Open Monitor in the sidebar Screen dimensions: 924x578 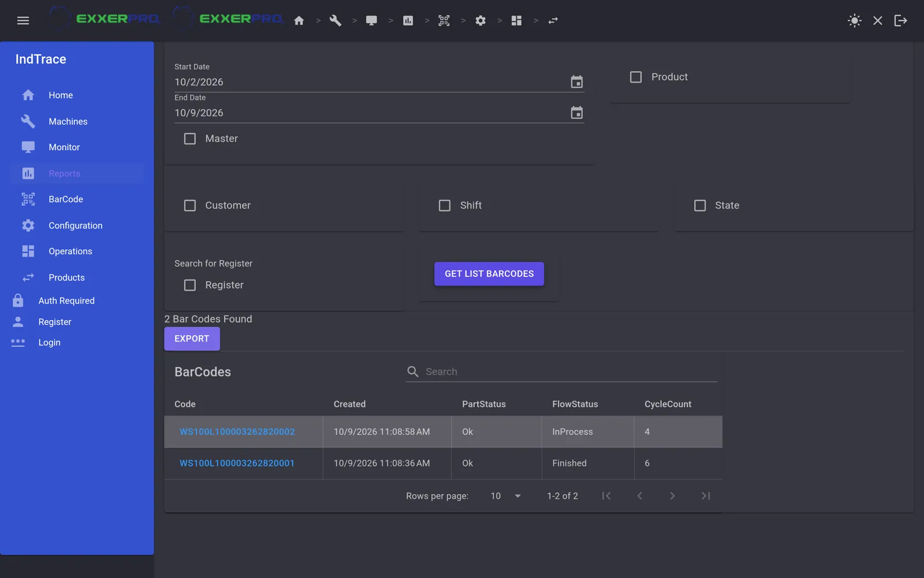tap(77, 147)
